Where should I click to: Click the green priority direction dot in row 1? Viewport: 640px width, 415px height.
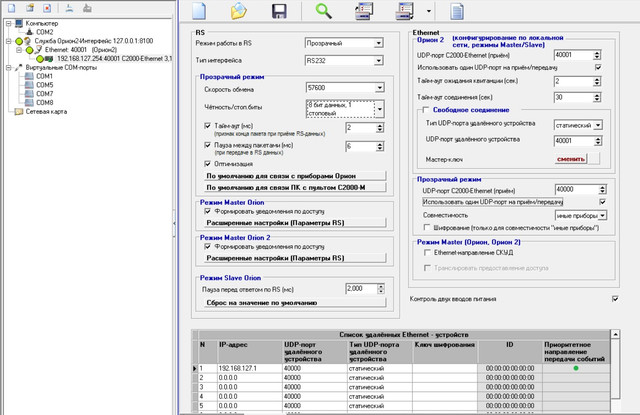pyautogui.click(x=576, y=368)
